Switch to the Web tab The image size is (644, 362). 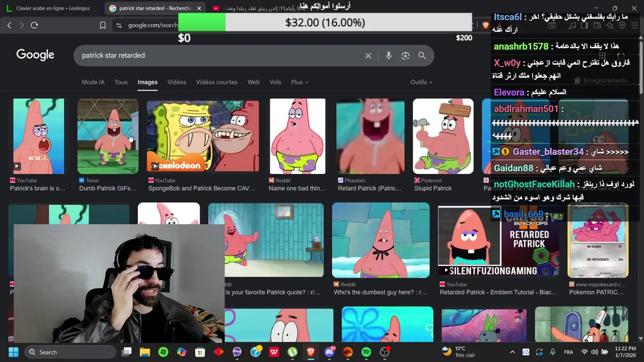pos(254,82)
